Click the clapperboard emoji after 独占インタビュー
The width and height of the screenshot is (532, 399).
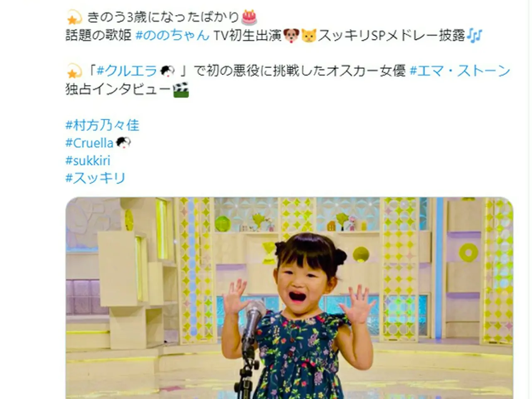tap(181, 89)
